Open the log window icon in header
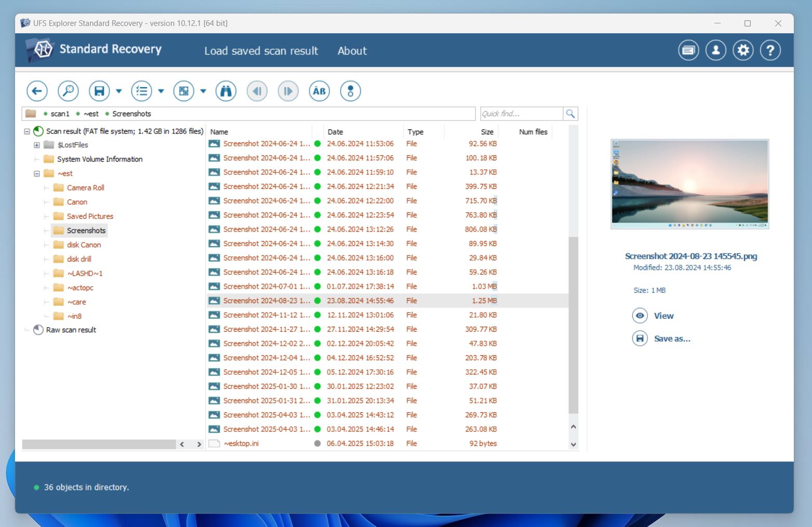Image resolution: width=812 pixels, height=527 pixels. (x=688, y=50)
